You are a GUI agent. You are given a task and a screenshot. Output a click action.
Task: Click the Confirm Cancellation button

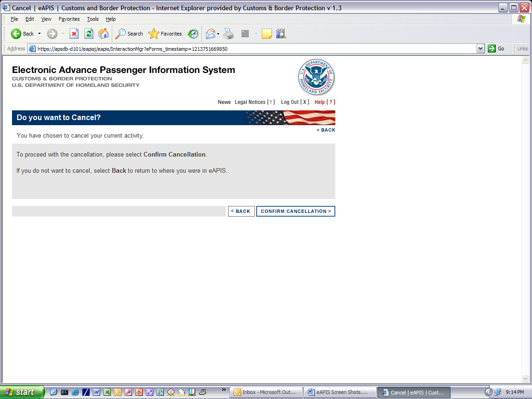(x=296, y=211)
